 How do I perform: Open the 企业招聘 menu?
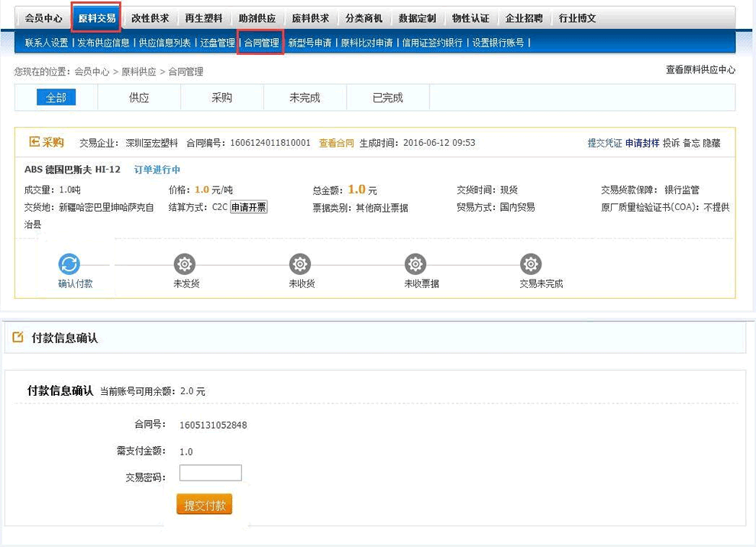point(524,18)
